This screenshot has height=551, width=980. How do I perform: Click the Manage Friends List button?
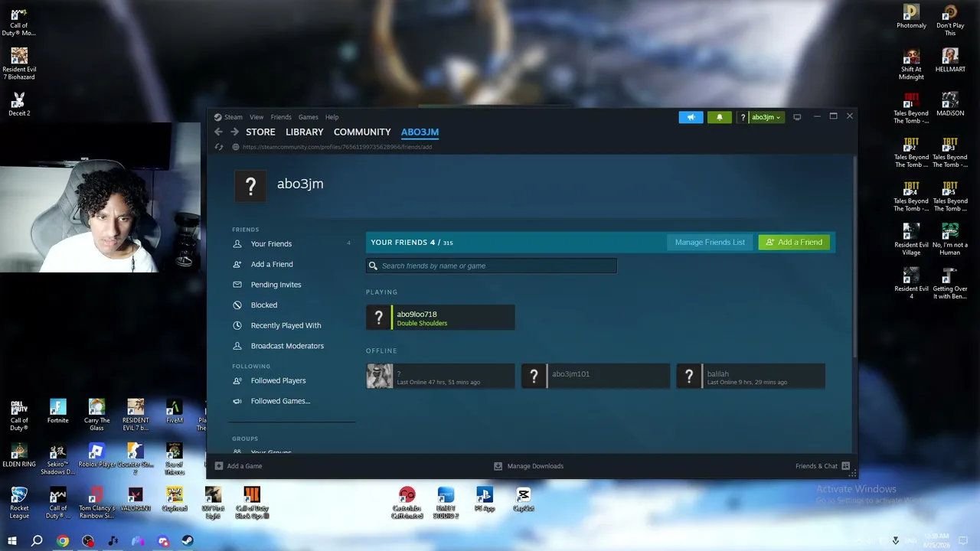point(710,243)
